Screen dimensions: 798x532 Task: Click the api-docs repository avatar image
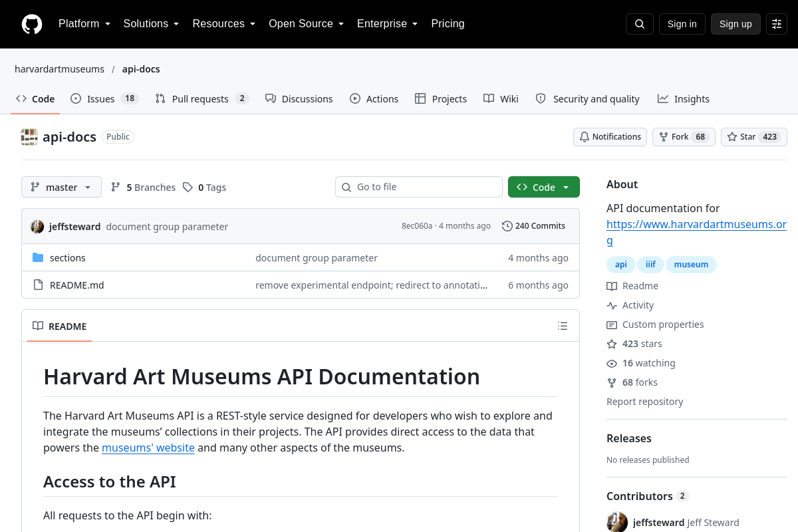click(29, 137)
